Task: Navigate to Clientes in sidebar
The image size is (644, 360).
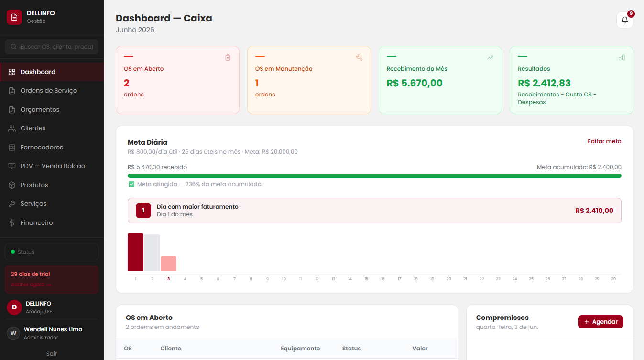Action: pyautogui.click(x=52, y=128)
